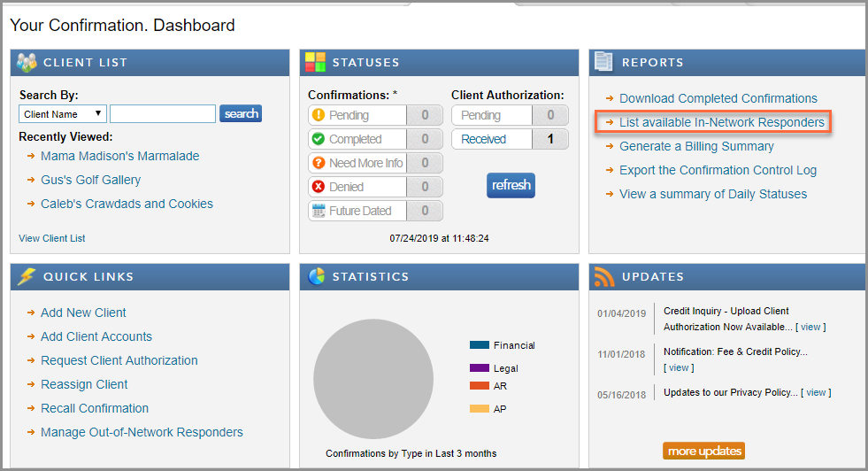Screen dimensions: 868x471
Task: Click the Financial legend color swatch
Action: pos(479,345)
